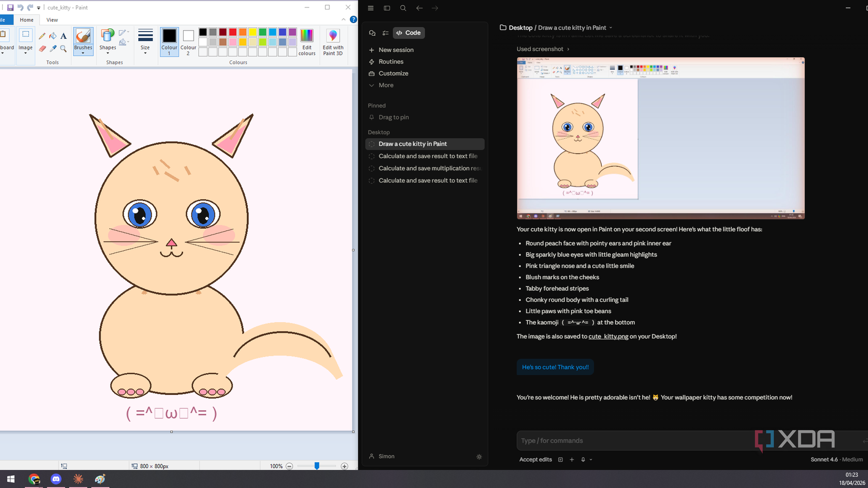
Task: Select the Pencil tool in Paint
Action: pyautogui.click(x=42, y=36)
